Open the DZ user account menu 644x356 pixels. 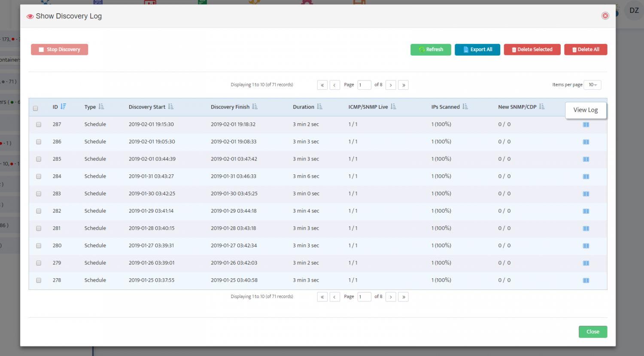point(634,11)
